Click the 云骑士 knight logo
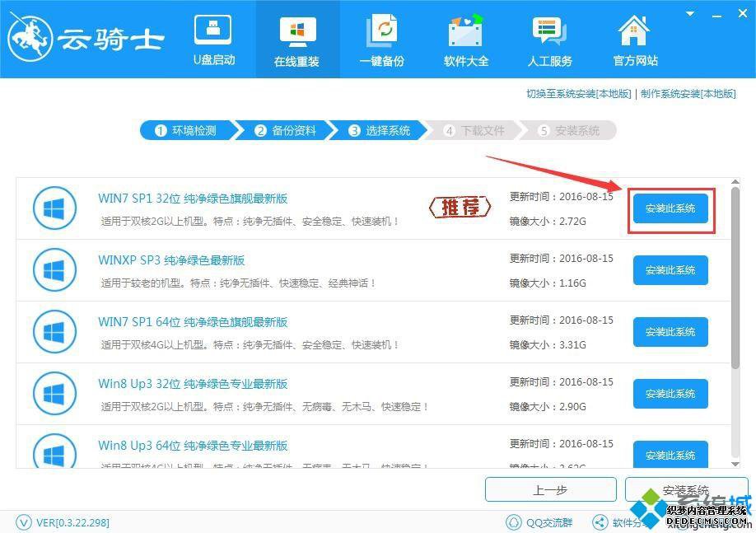756x533 pixels. [30, 39]
